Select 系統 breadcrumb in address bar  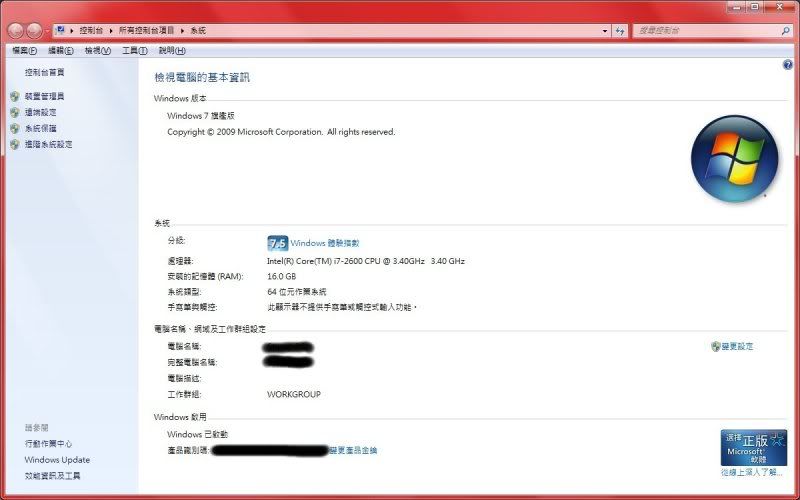coord(198,31)
